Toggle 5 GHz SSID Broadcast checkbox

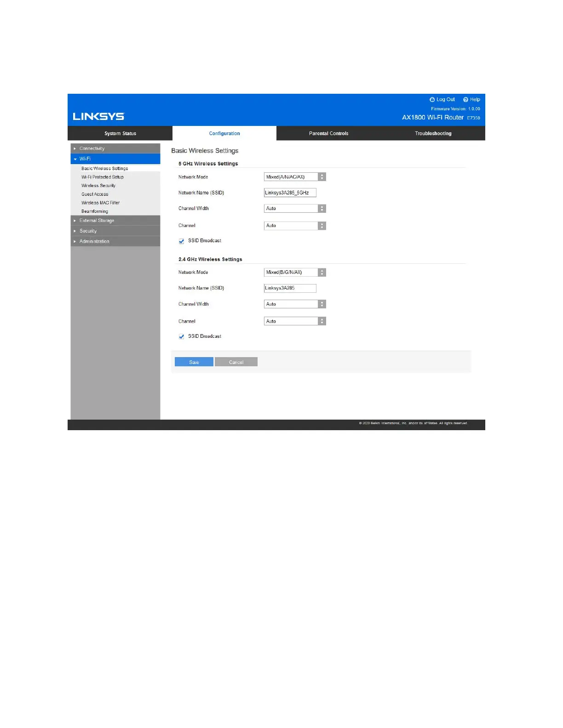pyautogui.click(x=181, y=241)
